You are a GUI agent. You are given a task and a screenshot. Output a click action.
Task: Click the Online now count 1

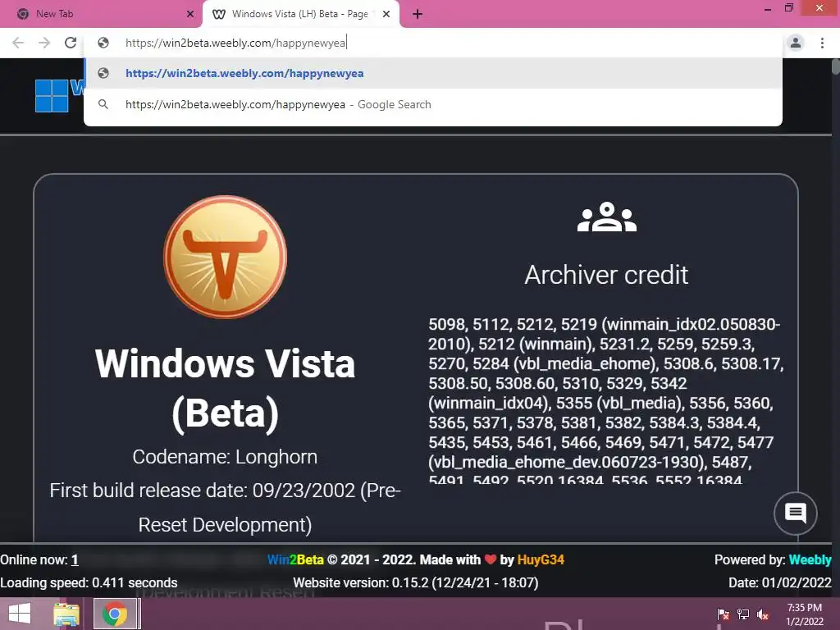pyautogui.click(x=75, y=559)
